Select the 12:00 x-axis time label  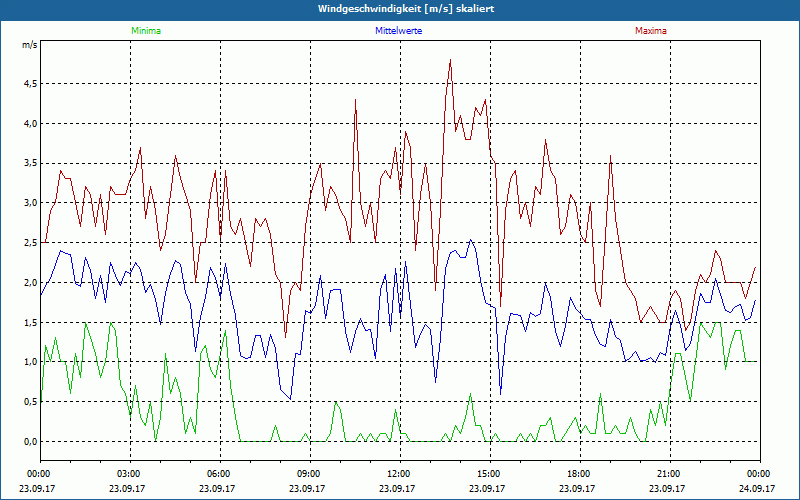tap(398, 474)
